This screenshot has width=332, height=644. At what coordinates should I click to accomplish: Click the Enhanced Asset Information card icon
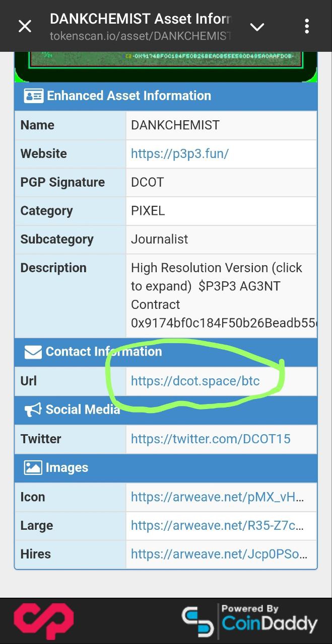click(x=34, y=96)
